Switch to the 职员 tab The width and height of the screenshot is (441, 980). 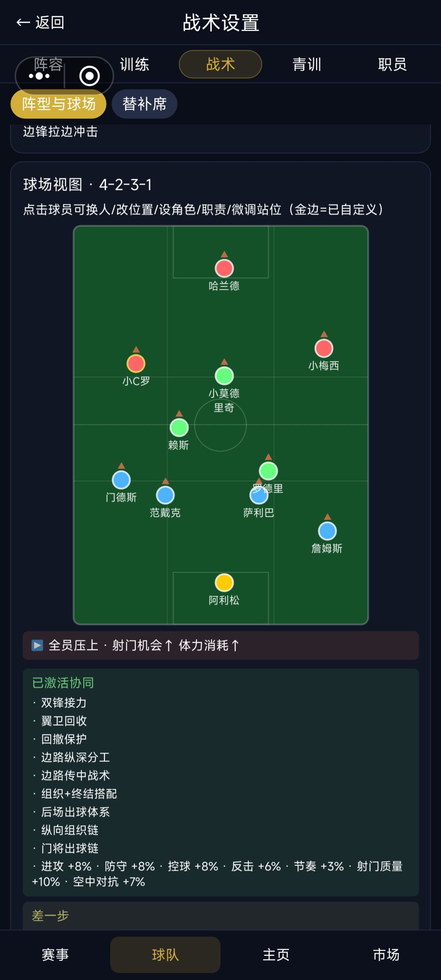392,65
